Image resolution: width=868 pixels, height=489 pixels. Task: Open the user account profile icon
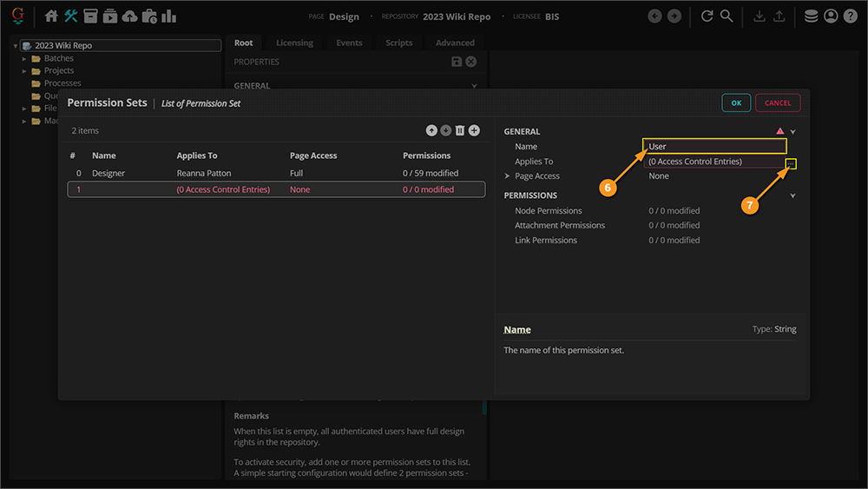[x=831, y=17]
